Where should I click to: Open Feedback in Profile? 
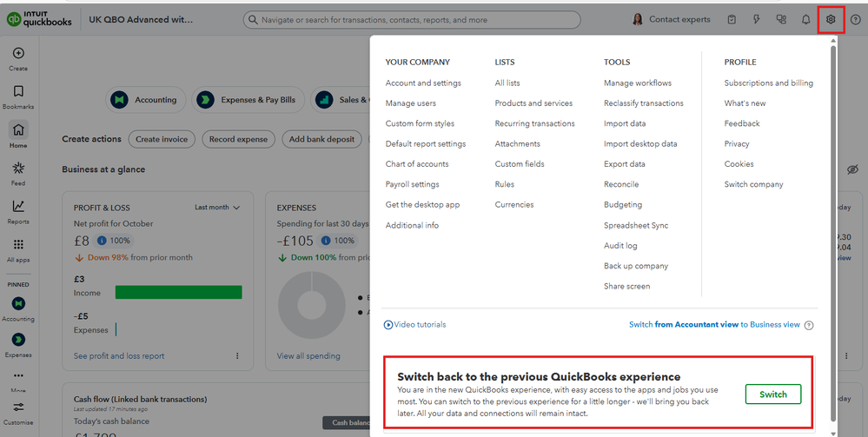742,123
